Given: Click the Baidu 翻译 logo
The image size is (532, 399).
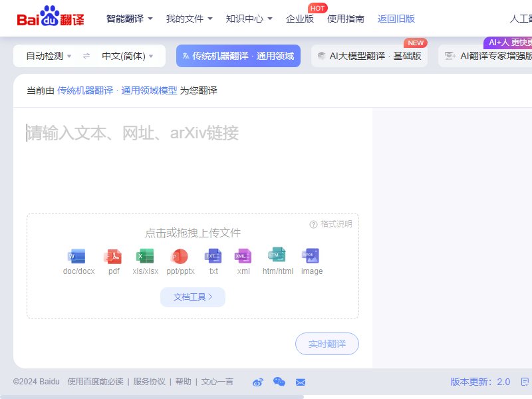Looking at the screenshot, I should [51, 16].
